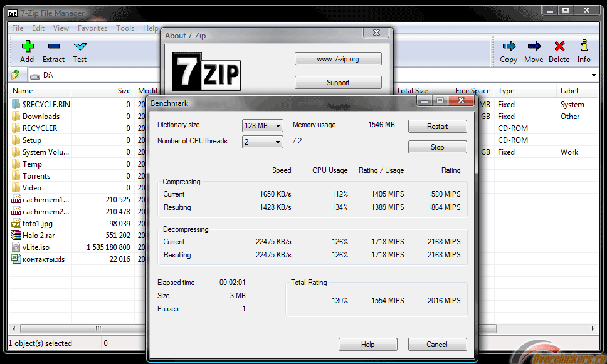Select the vLite.iso file name
This screenshot has height=364, width=607.
coord(36,247)
